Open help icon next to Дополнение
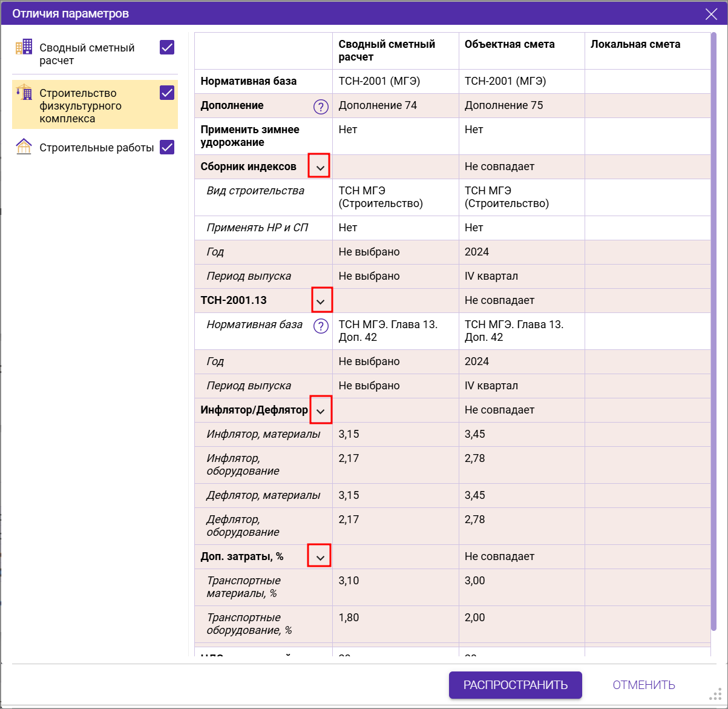Viewport: 728px width, 709px height. click(x=320, y=107)
